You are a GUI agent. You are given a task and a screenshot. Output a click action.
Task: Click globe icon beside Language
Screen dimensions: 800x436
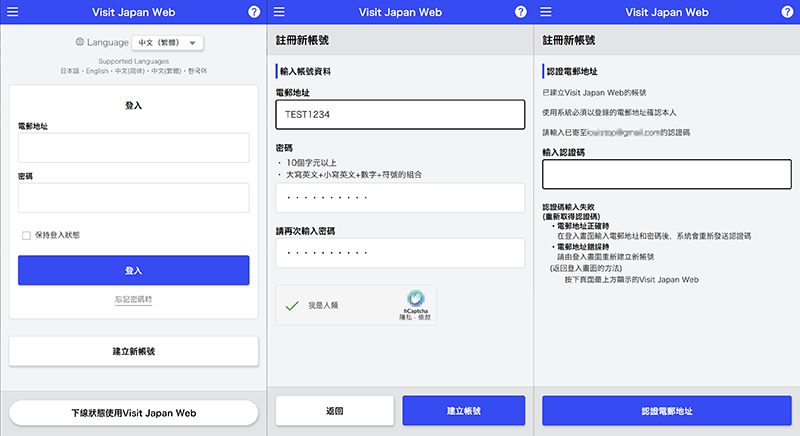pyautogui.click(x=80, y=42)
